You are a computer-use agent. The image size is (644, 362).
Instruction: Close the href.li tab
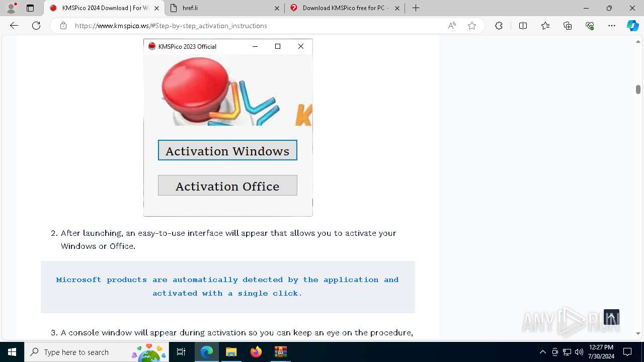pos(277,8)
